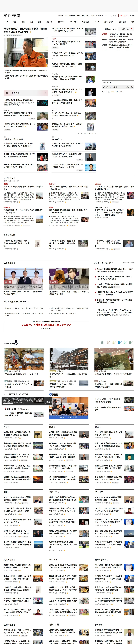
Task: Play the 天皇陛下 new year video
Action: (x=24, y=279)
